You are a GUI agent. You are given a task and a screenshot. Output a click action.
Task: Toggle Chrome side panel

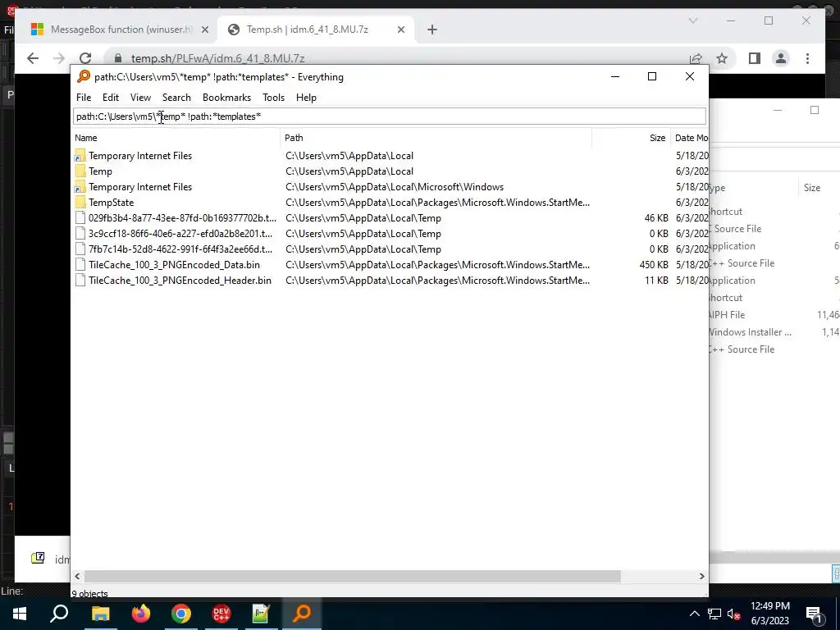[x=755, y=58]
